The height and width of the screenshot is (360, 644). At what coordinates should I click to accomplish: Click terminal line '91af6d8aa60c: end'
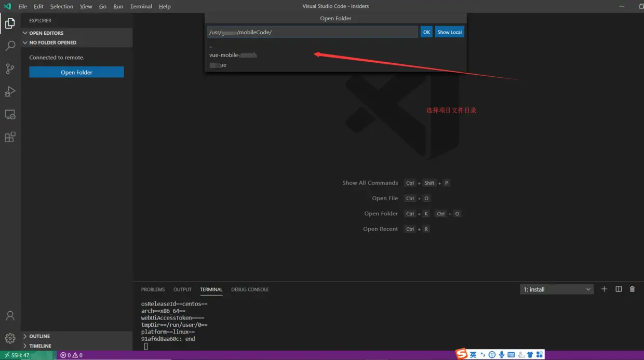coord(168,339)
